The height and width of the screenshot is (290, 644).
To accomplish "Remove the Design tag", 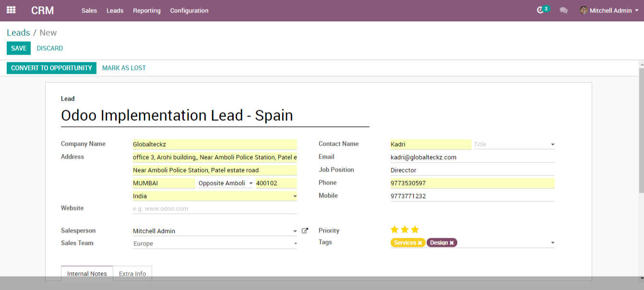I will 451,243.
